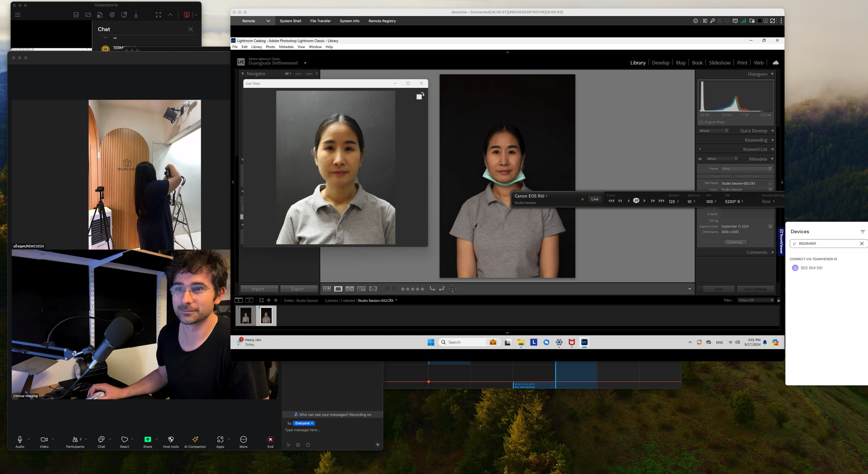Click the Export... button

(x=299, y=289)
